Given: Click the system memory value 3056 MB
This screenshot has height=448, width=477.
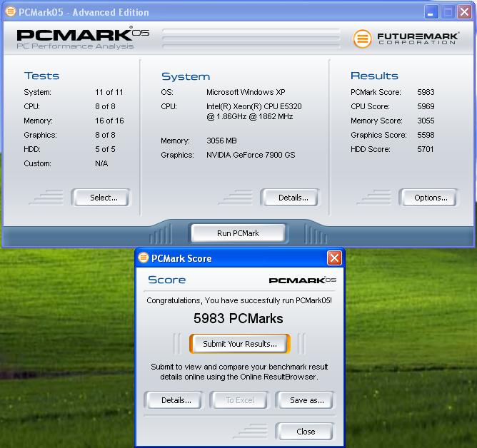Looking at the screenshot, I should pyautogui.click(x=221, y=141).
